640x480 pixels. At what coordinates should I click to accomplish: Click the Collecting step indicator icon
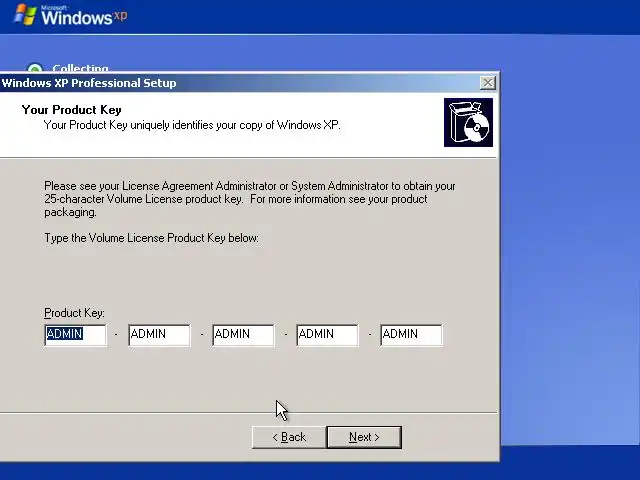tap(35, 68)
